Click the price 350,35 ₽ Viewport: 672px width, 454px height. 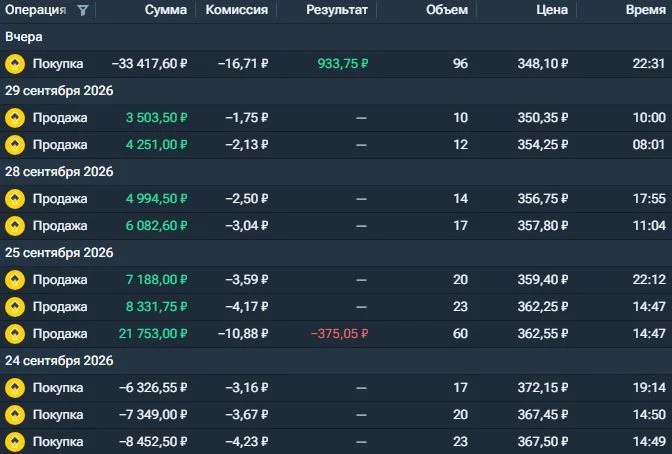(x=543, y=118)
